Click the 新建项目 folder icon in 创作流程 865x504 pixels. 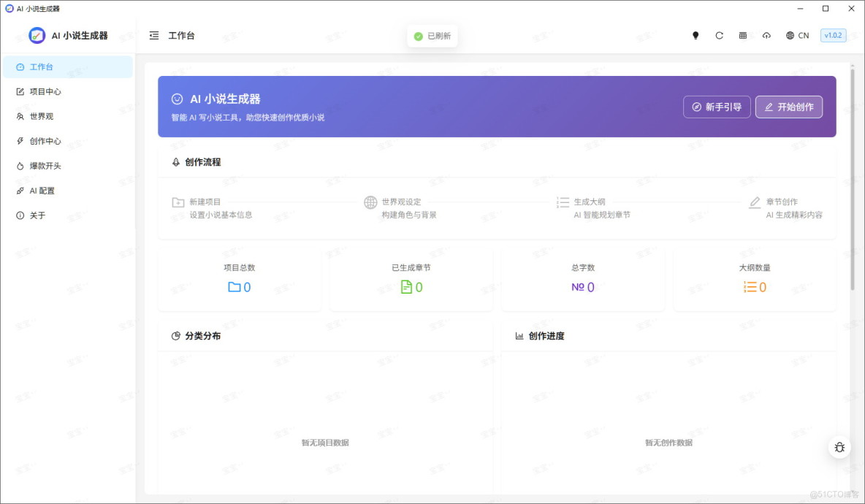pos(178,202)
